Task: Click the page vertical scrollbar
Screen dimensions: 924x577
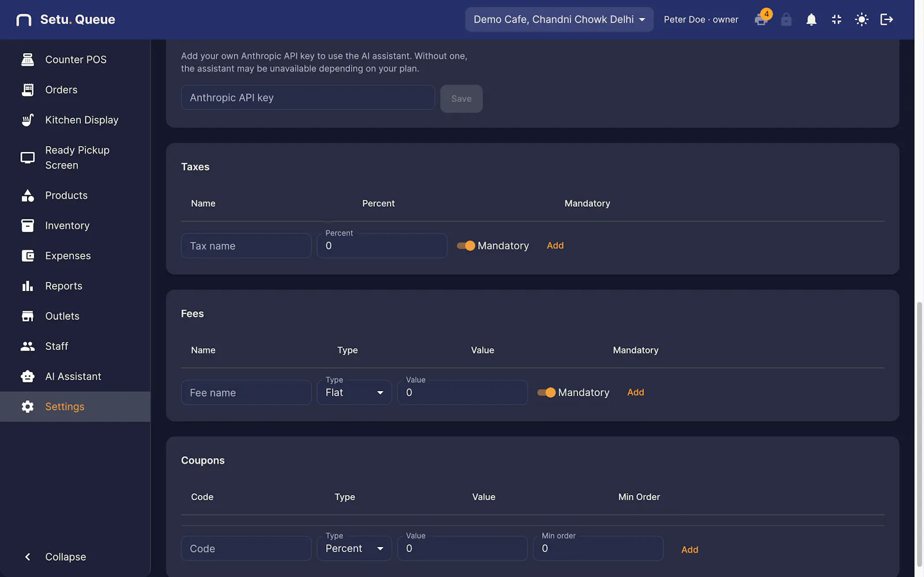Action: (x=919, y=433)
